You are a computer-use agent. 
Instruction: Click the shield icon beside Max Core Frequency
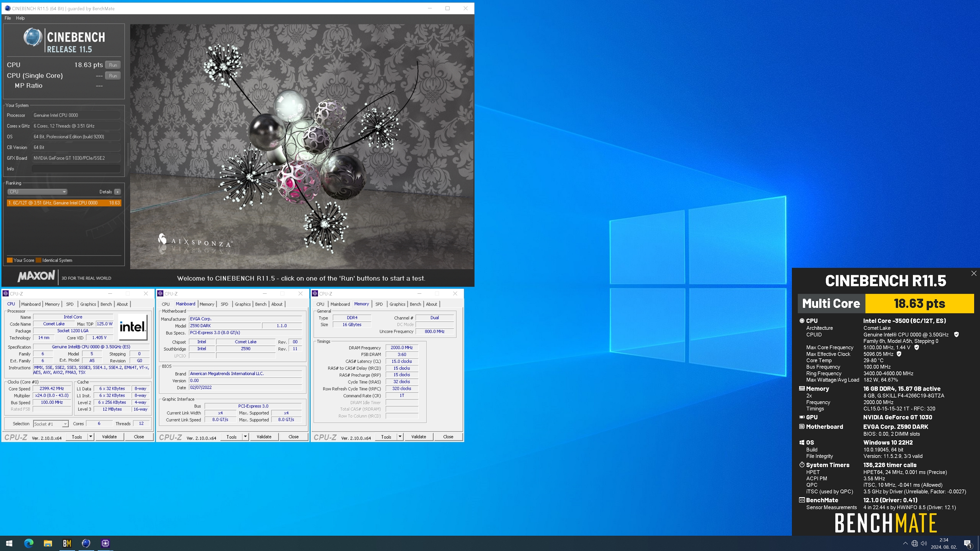(917, 348)
